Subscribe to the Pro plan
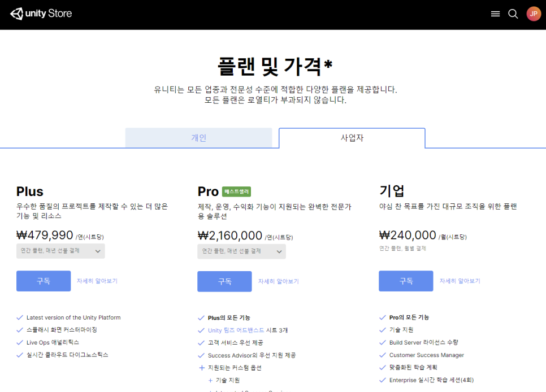The width and height of the screenshot is (546, 392). click(224, 281)
